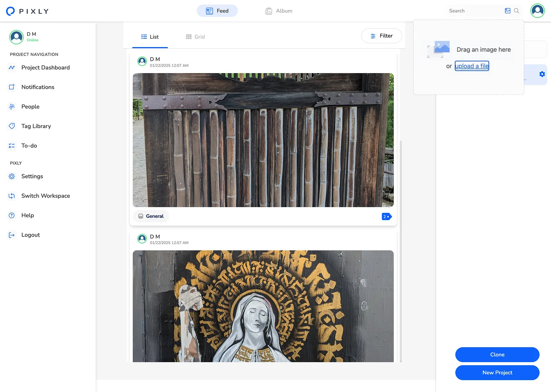
Task: Click the feed vertical scrollbar
Action: coord(401,251)
